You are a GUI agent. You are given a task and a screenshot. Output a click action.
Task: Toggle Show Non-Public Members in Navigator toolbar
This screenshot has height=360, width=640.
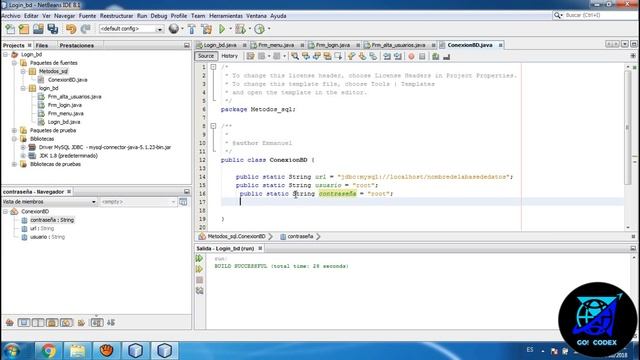52,322
